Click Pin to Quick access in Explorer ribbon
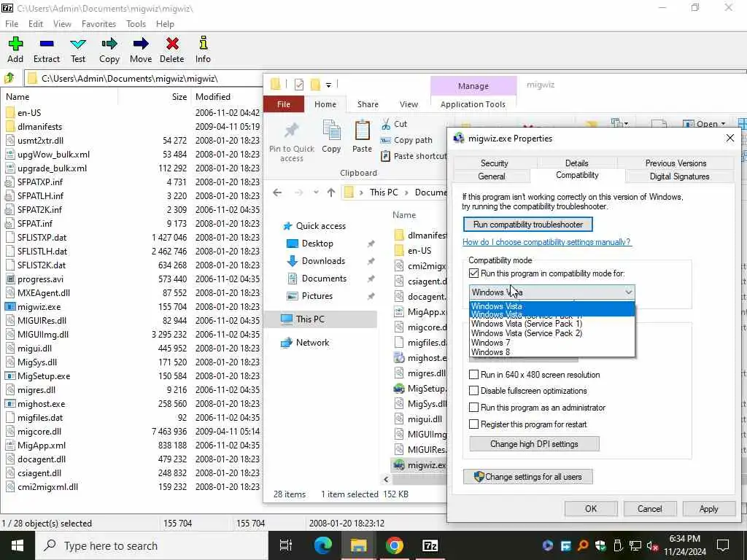The image size is (747, 560). point(292,142)
